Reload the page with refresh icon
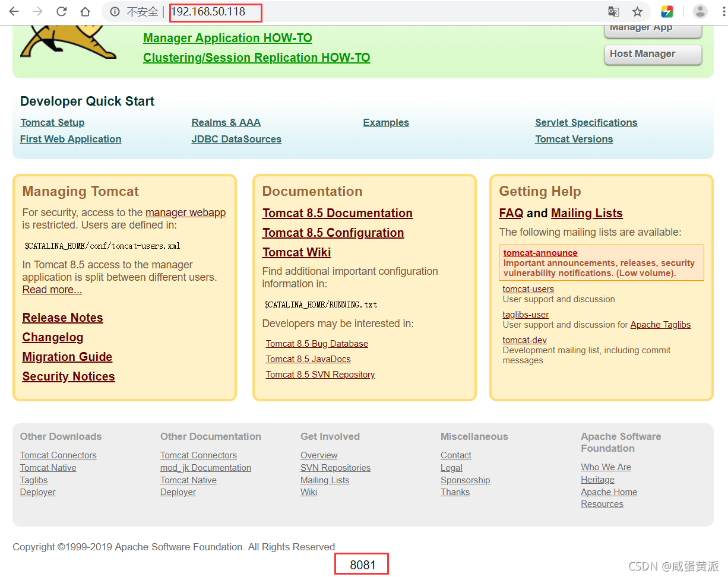The width and height of the screenshot is (728, 577). [x=61, y=11]
